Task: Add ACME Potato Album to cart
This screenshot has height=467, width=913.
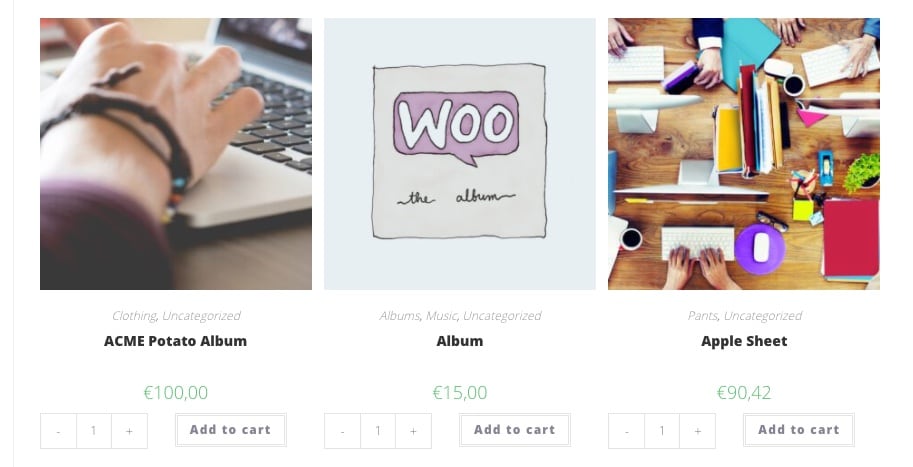Action: pyautogui.click(x=231, y=430)
